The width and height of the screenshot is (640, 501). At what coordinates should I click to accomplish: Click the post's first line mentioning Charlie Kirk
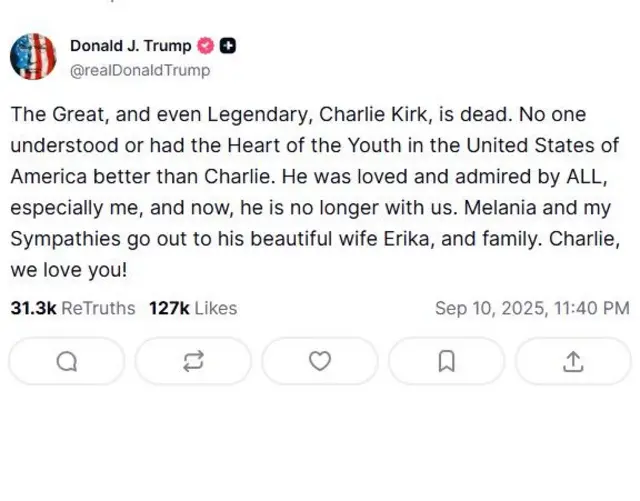pyautogui.click(x=300, y=113)
